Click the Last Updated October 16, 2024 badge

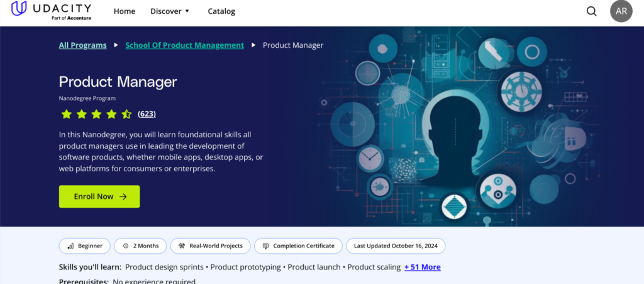click(399, 246)
